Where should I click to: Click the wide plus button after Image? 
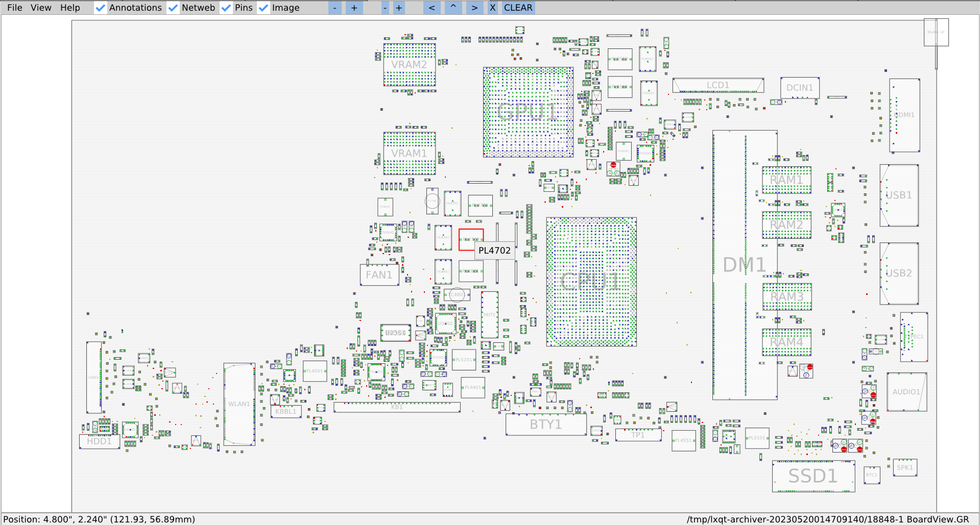(354, 8)
